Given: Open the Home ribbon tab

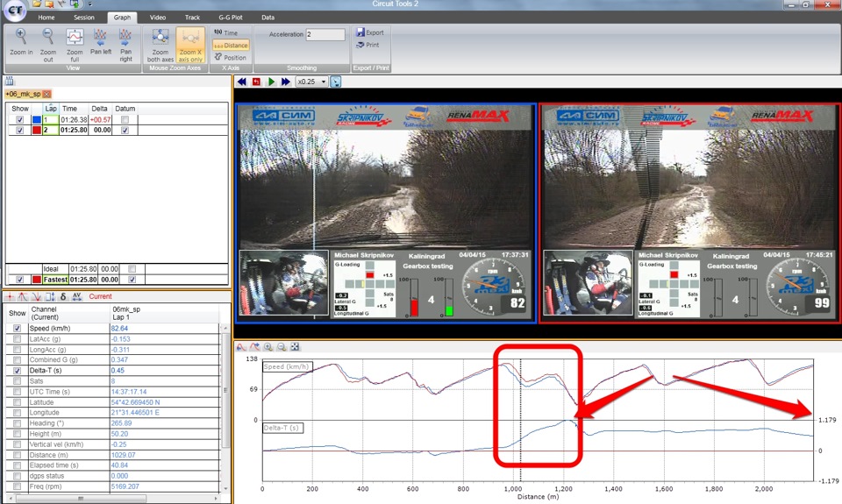Looking at the screenshot, I should click(46, 18).
